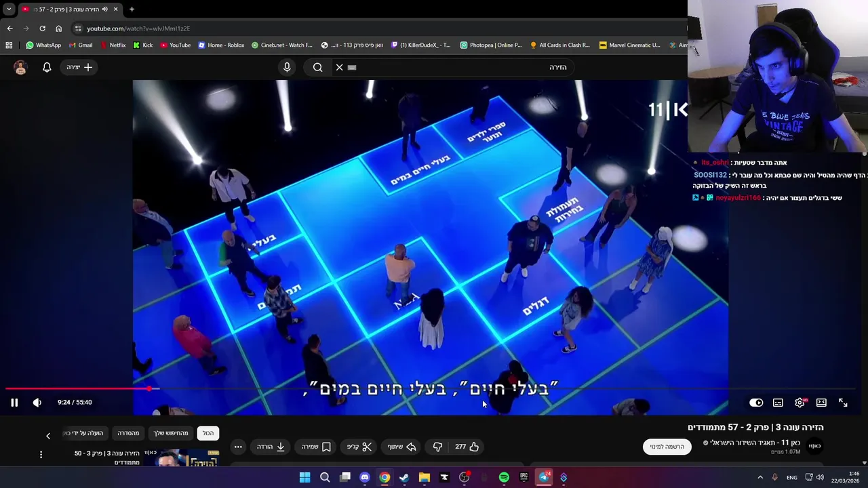This screenshot has width=868, height=488.
Task: Switch to theater mode view
Action: pyautogui.click(x=821, y=403)
